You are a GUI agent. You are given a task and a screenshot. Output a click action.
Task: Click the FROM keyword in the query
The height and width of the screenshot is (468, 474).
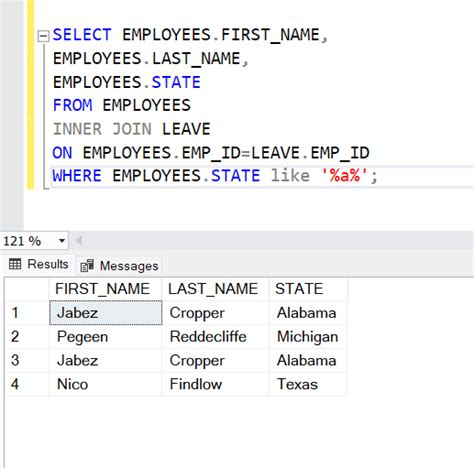tap(72, 105)
